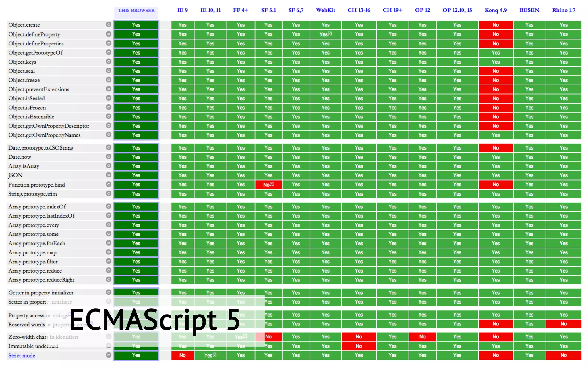Open the OP 12 column header link
The image size is (588, 368).
coord(422,10)
